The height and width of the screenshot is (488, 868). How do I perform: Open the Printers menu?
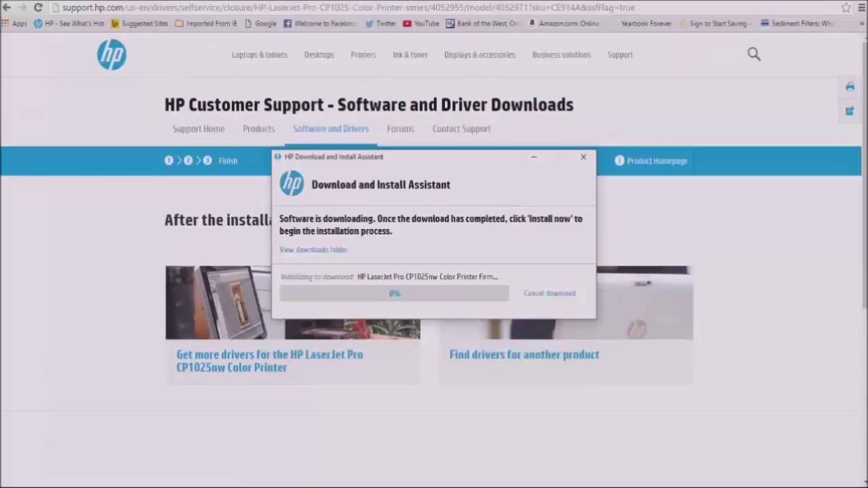coord(363,55)
